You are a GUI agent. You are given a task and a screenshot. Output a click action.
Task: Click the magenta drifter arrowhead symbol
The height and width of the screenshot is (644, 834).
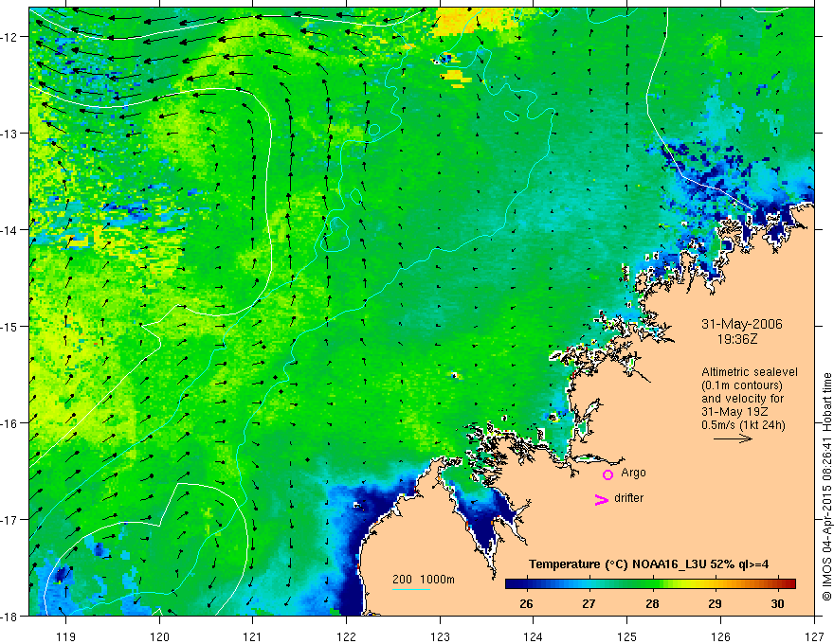[x=602, y=499]
